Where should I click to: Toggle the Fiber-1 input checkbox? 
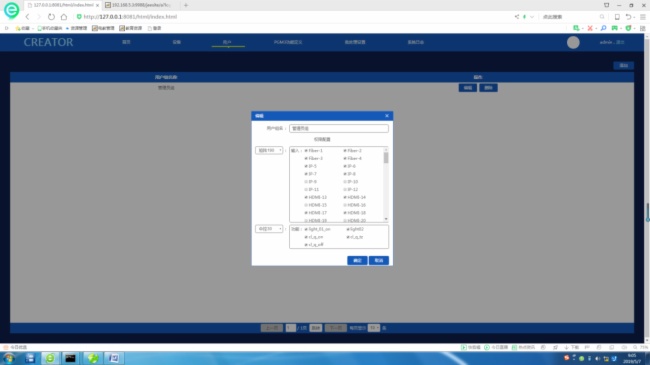(306, 151)
